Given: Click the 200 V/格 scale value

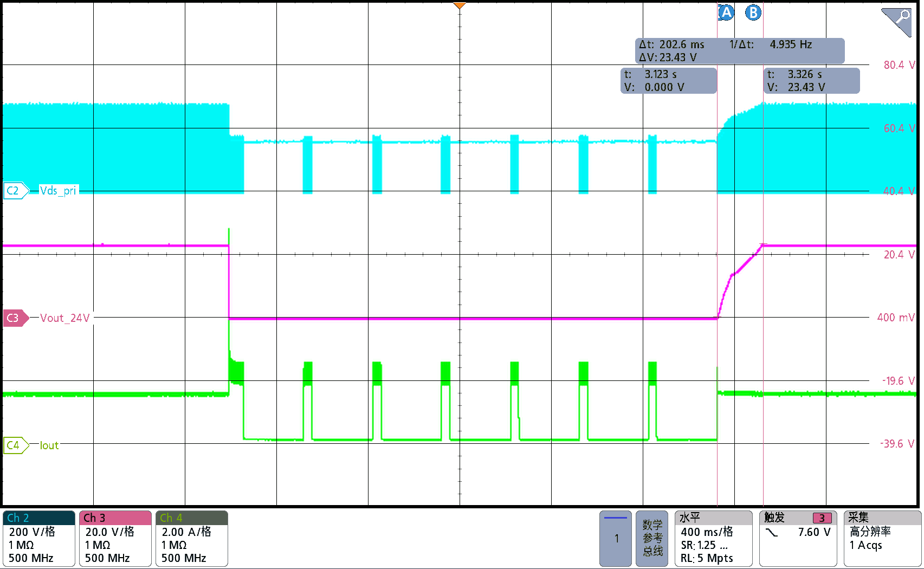Looking at the screenshot, I should click(32, 532).
